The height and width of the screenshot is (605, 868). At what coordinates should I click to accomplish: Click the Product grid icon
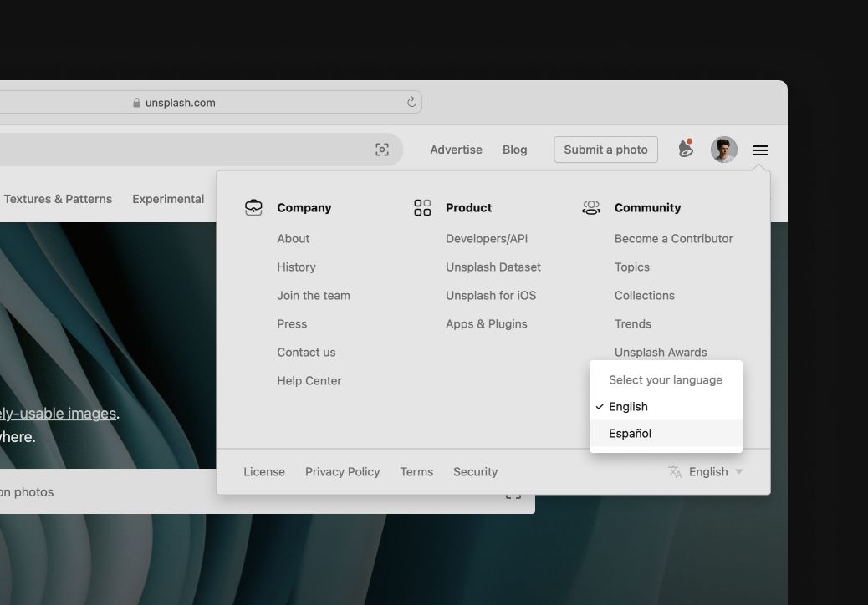point(422,207)
